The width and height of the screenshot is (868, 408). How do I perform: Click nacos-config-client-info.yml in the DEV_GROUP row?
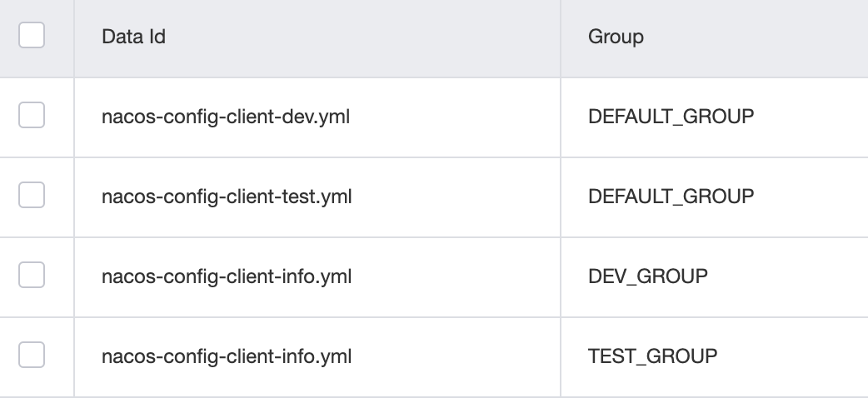[227, 276]
